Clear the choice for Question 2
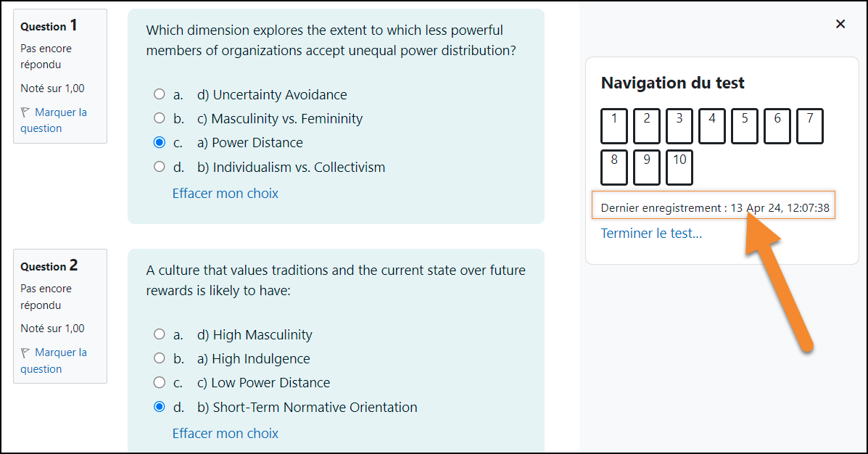Screen dimensions: 868x454 (226, 434)
